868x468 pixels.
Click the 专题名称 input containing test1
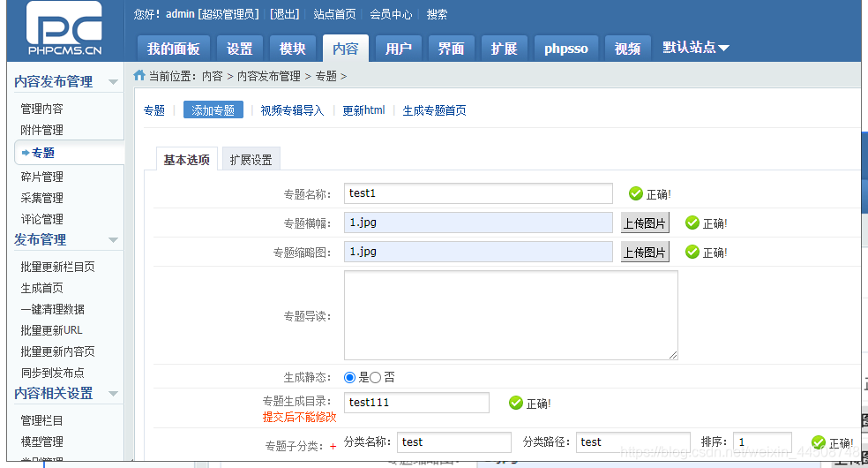478,193
